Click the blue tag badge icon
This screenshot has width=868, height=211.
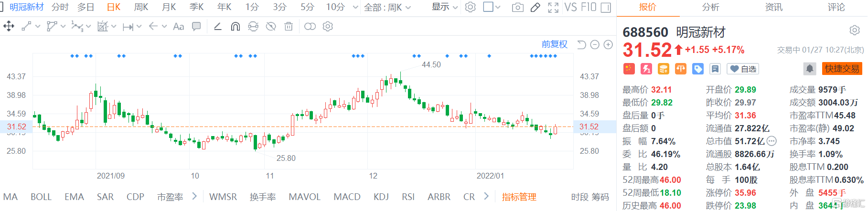click(698, 69)
